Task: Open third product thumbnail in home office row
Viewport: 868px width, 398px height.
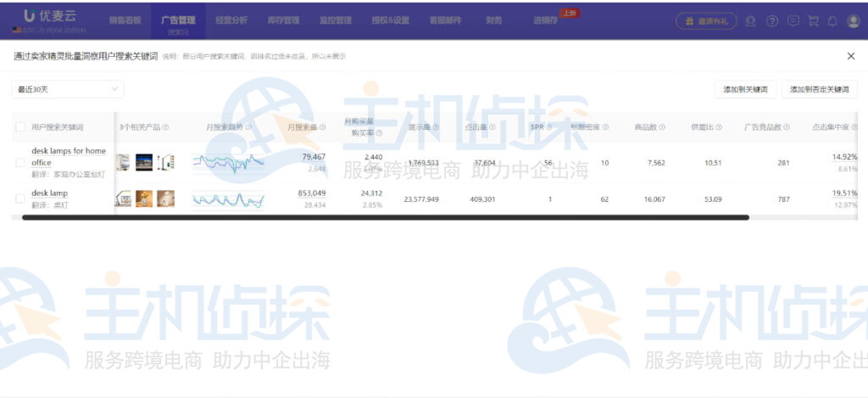Action: pos(165,162)
